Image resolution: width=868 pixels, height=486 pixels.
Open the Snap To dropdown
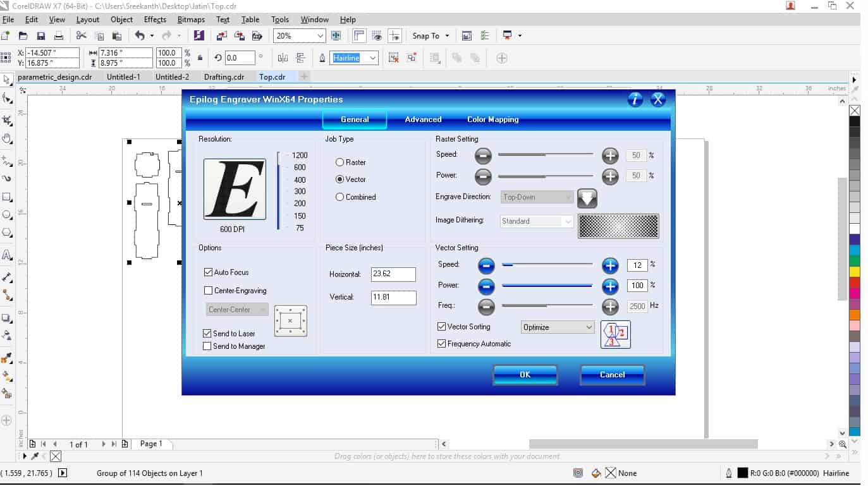coord(431,36)
